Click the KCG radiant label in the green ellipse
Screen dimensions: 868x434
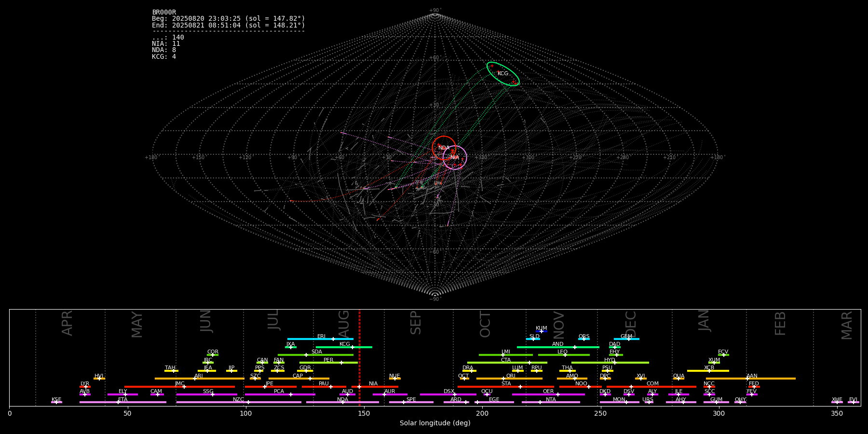click(503, 74)
